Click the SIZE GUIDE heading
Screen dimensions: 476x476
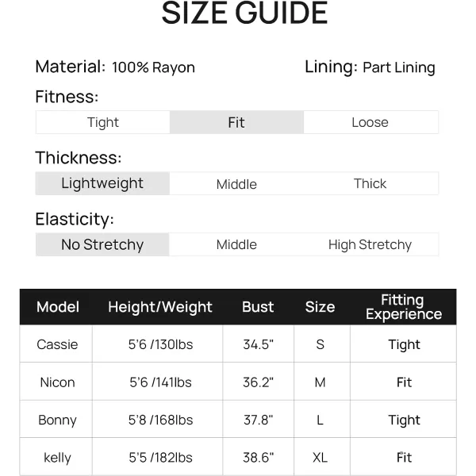(x=244, y=13)
